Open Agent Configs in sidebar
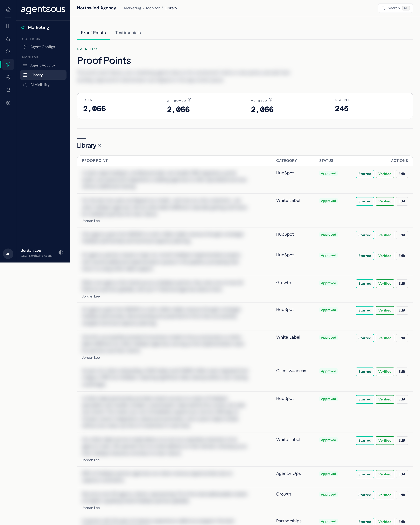This screenshot has width=420, height=525. (x=43, y=47)
